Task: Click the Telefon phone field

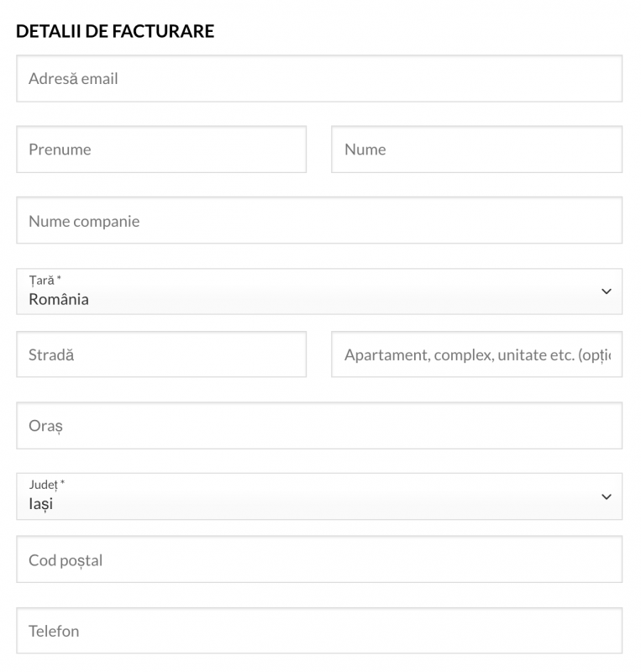Action: 319,631
